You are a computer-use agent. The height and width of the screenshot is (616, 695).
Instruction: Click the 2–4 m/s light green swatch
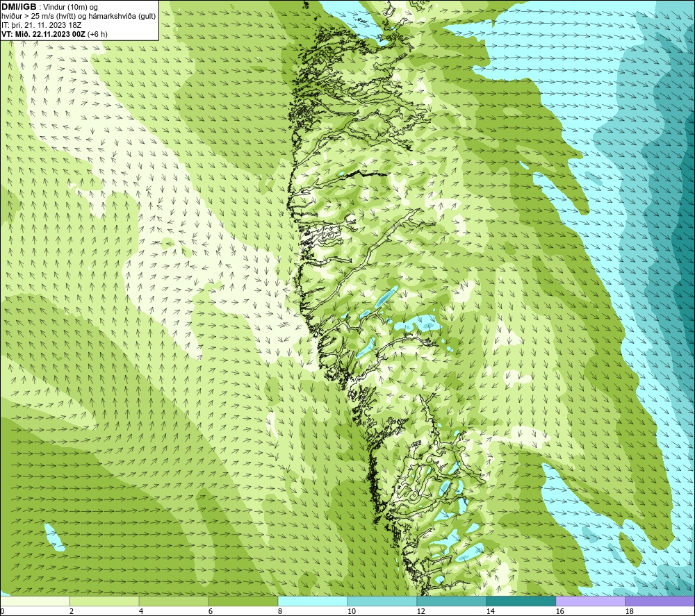(104, 601)
